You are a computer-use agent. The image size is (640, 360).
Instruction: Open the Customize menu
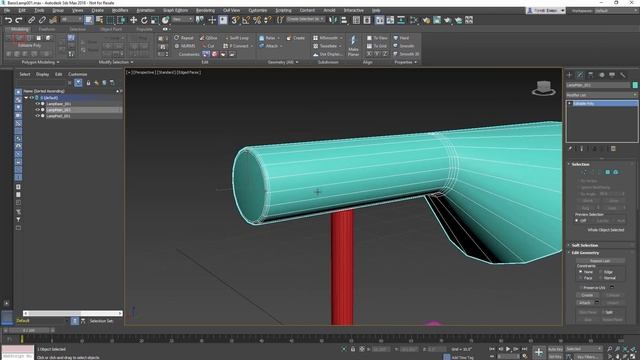pyautogui.click(x=258, y=10)
